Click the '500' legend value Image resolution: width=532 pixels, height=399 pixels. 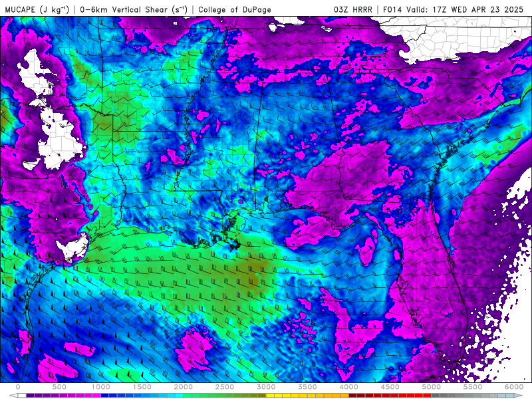point(59,387)
